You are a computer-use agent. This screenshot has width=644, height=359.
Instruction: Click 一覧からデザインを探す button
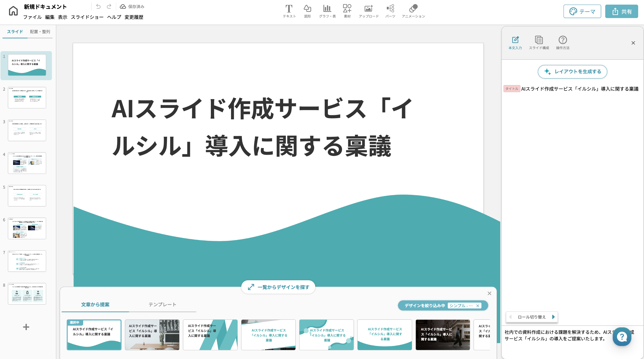tap(278, 287)
